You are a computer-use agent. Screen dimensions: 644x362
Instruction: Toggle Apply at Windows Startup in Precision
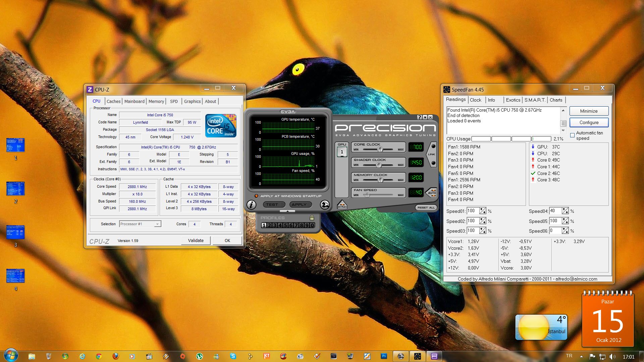256,196
